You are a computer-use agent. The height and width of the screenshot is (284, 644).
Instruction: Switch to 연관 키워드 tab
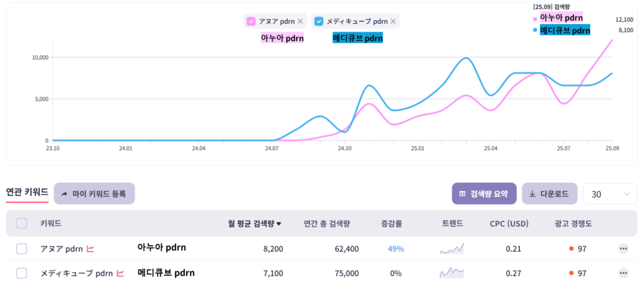(x=26, y=192)
